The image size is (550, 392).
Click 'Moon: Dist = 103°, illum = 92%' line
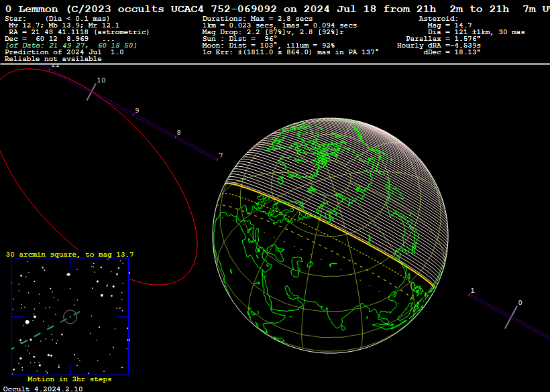[268, 46]
